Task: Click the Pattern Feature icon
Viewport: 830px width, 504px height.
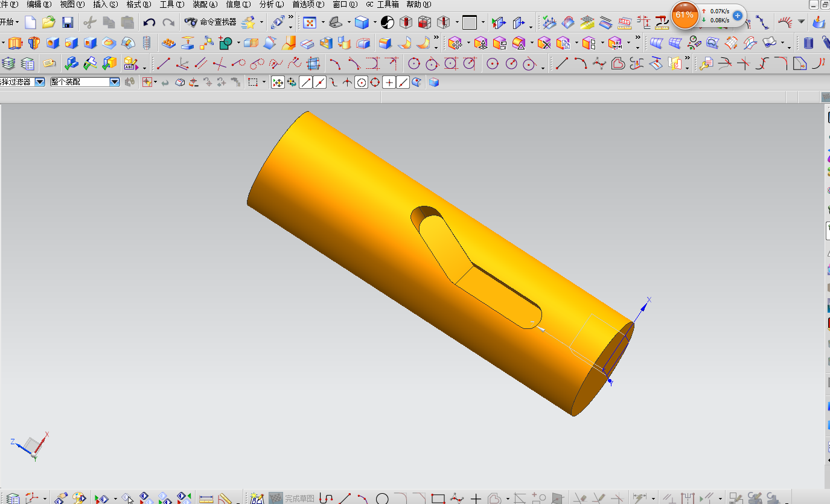Action: [x=168, y=43]
